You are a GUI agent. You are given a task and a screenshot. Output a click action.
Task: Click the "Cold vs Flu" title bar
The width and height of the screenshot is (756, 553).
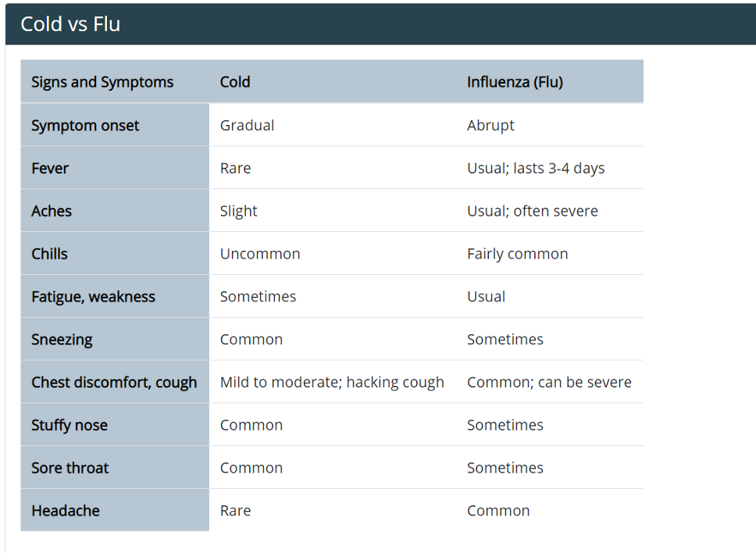point(70,24)
